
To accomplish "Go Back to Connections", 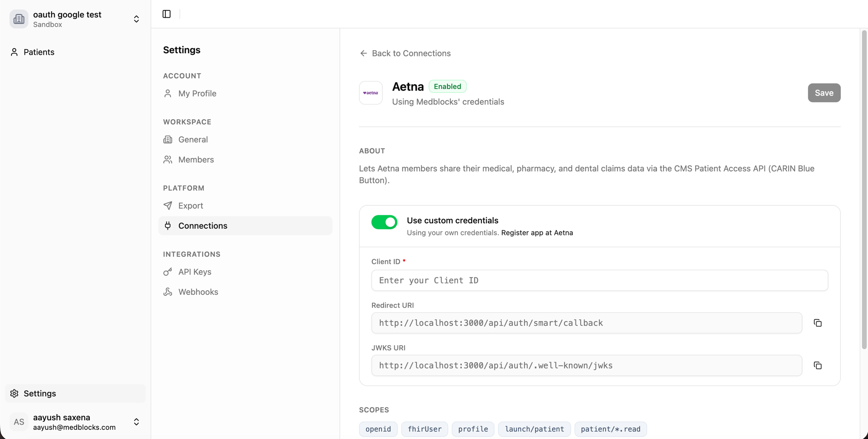I will coord(405,53).
